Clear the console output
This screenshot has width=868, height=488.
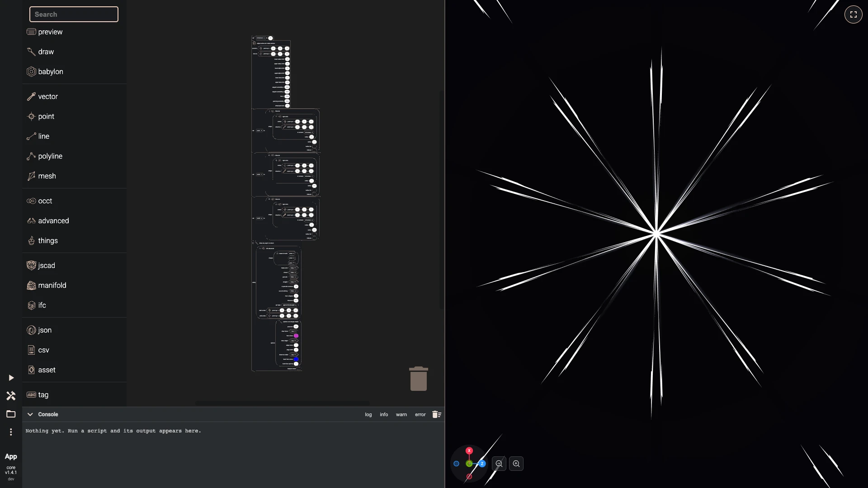(436, 414)
